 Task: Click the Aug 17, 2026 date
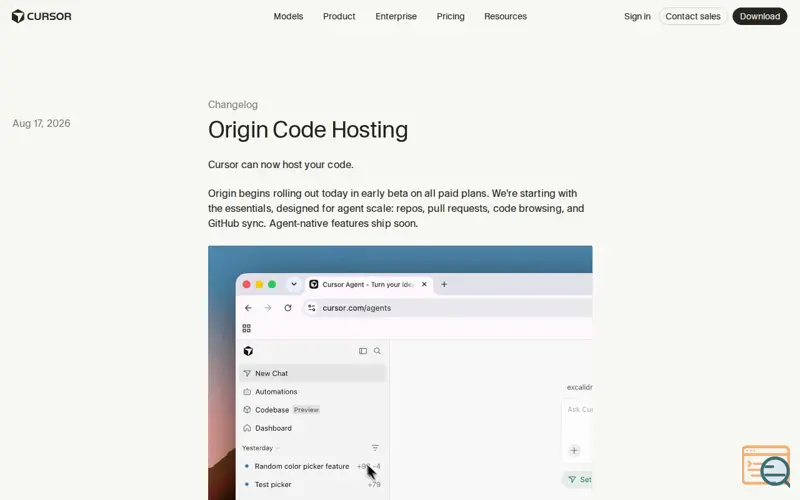tap(41, 123)
